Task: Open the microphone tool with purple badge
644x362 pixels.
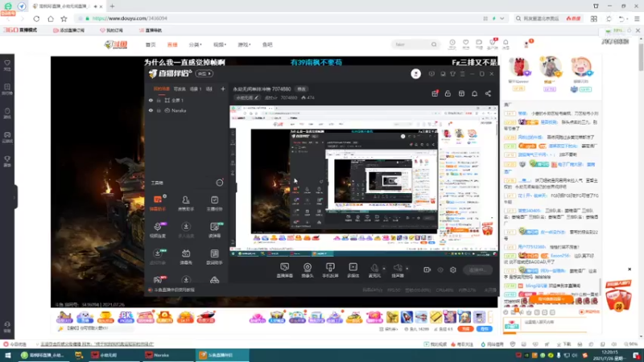Action: tap(158, 230)
